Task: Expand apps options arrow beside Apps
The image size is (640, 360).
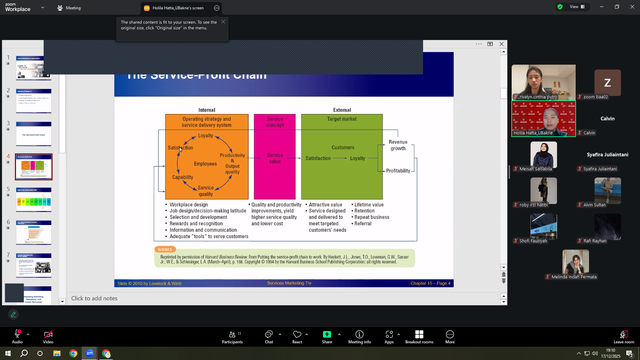Action: coord(398,334)
